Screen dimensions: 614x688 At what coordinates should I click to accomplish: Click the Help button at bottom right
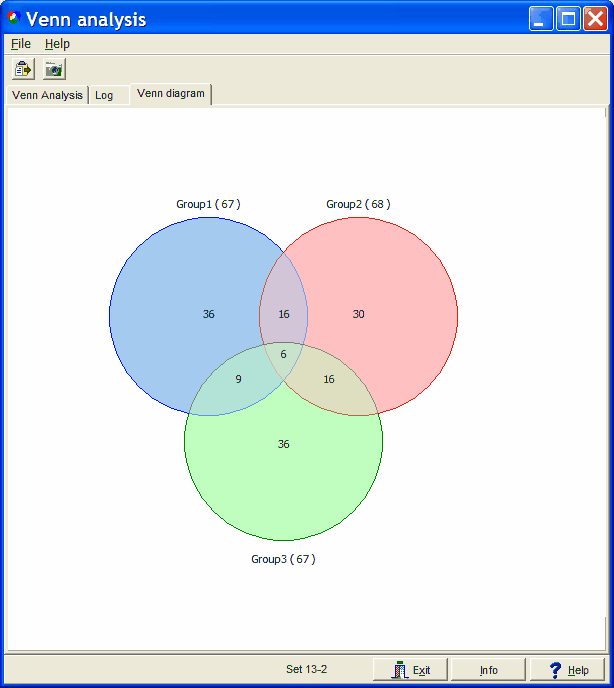(x=567, y=670)
